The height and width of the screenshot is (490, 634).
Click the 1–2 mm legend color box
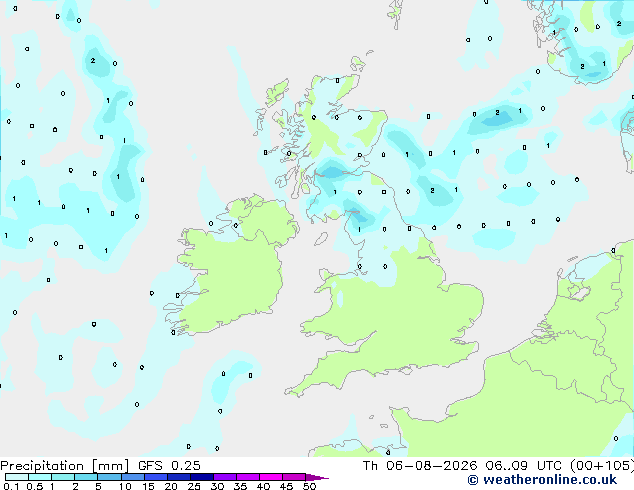tap(63, 477)
